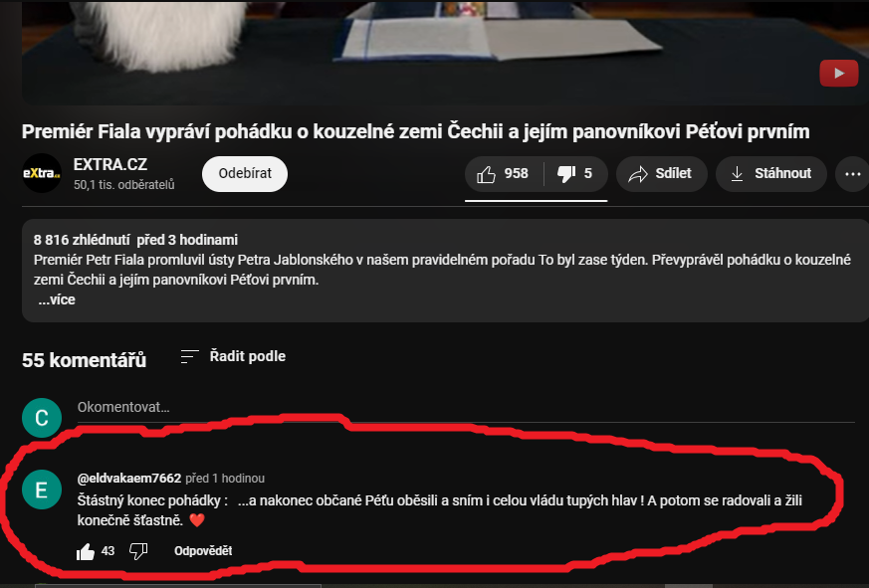This screenshot has width=869, height=588.
Task: Reply to comment with Odpovědět
Action: [203, 551]
